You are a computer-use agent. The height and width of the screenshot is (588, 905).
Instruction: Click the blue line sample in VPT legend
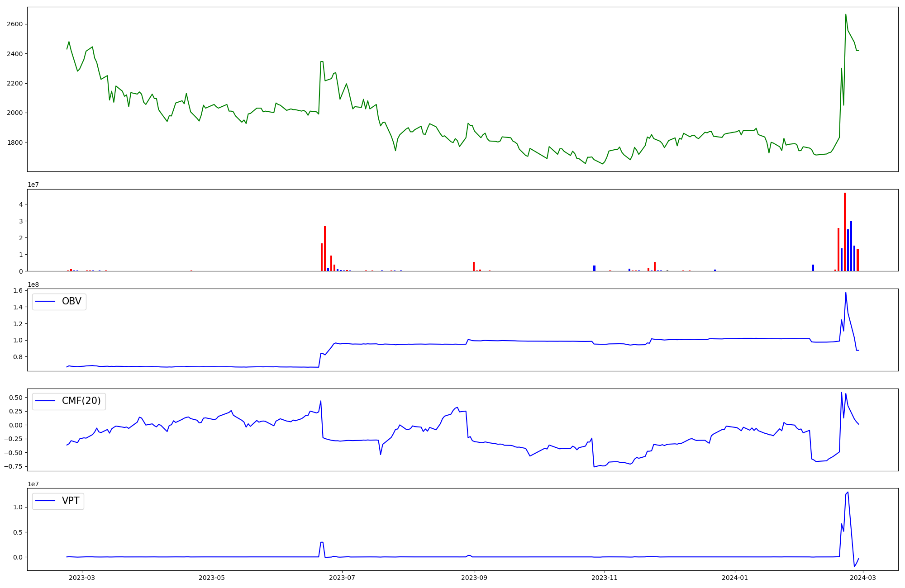tap(45, 501)
